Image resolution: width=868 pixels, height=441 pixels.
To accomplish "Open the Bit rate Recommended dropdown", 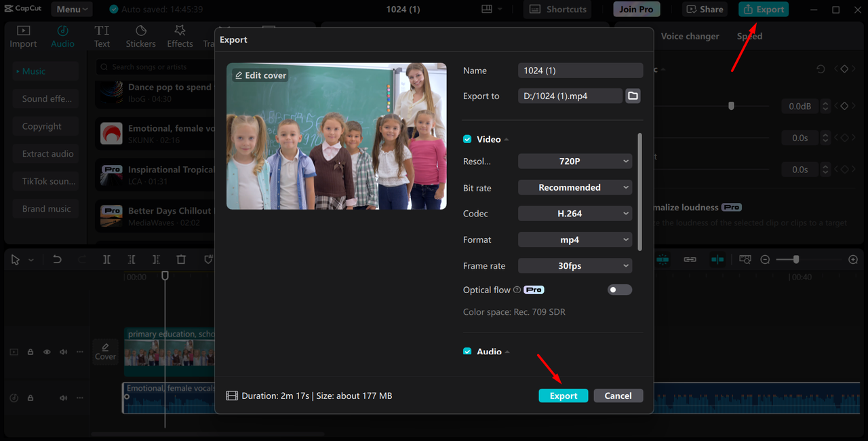I will 575,187.
